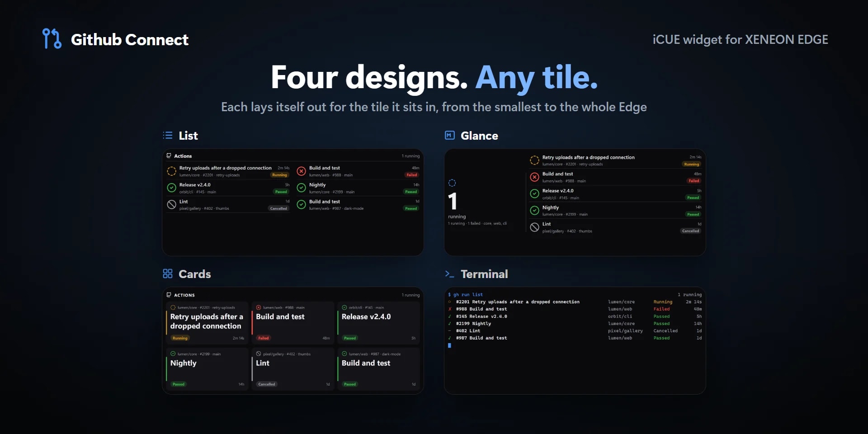Click the blinking cursor block in Terminal
The height and width of the screenshot is (434, 868).
click(449, 345)
